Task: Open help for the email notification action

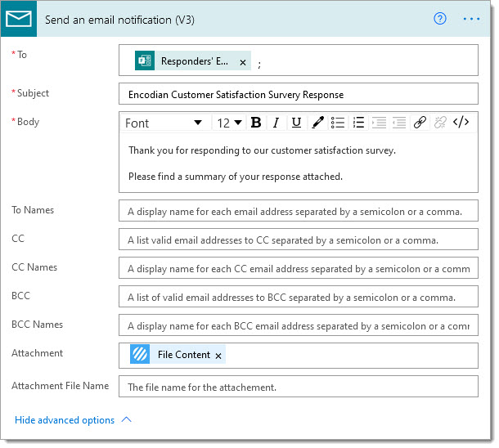Action: [440, 19]
